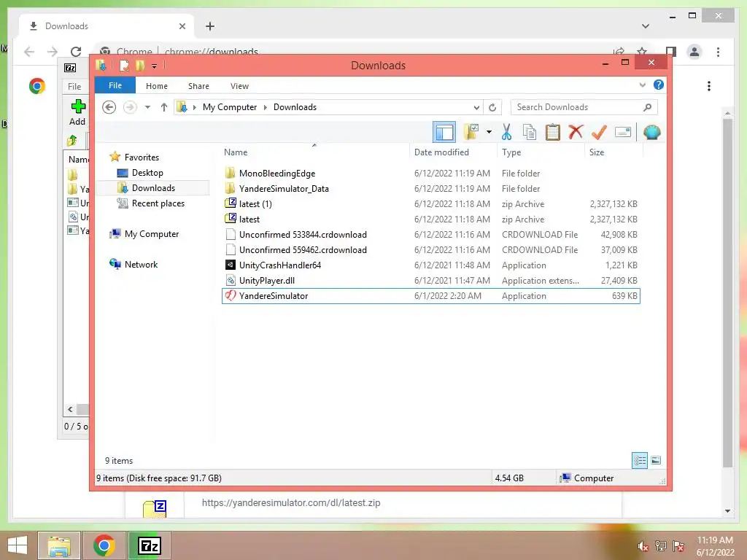Toggle the navigation pane toolbar button
The image size is (747, 560).
coord(444,132)
